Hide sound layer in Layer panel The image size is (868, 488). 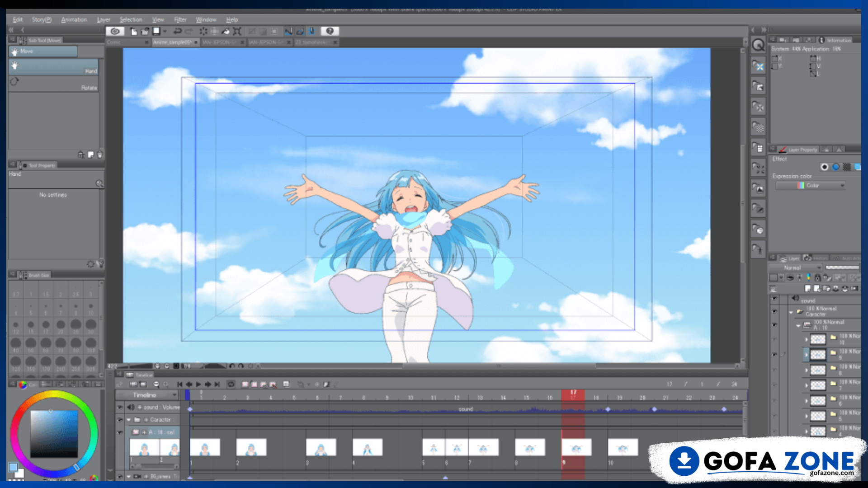tap(774, 299)
